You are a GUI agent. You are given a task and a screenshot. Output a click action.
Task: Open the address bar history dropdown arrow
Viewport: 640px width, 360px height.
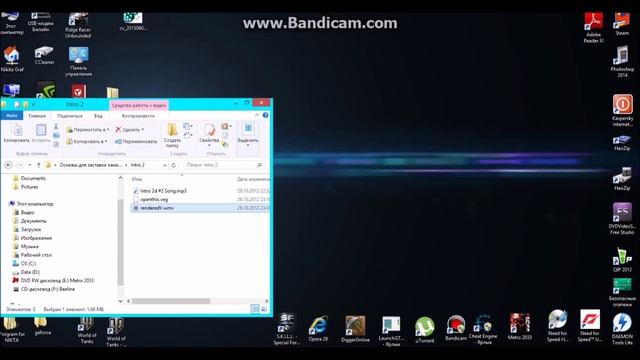pyautogui.click(x=164, y=165)
